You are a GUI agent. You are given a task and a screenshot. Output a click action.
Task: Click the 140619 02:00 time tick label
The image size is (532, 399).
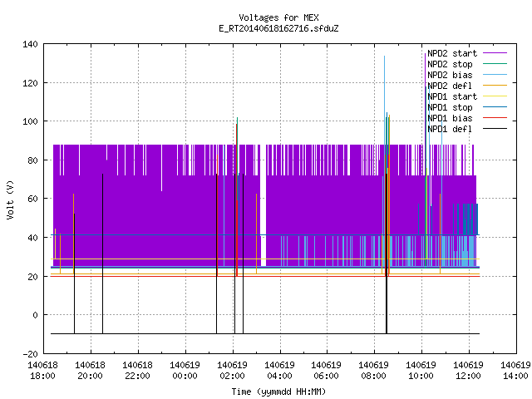click(x=232, y=371)
